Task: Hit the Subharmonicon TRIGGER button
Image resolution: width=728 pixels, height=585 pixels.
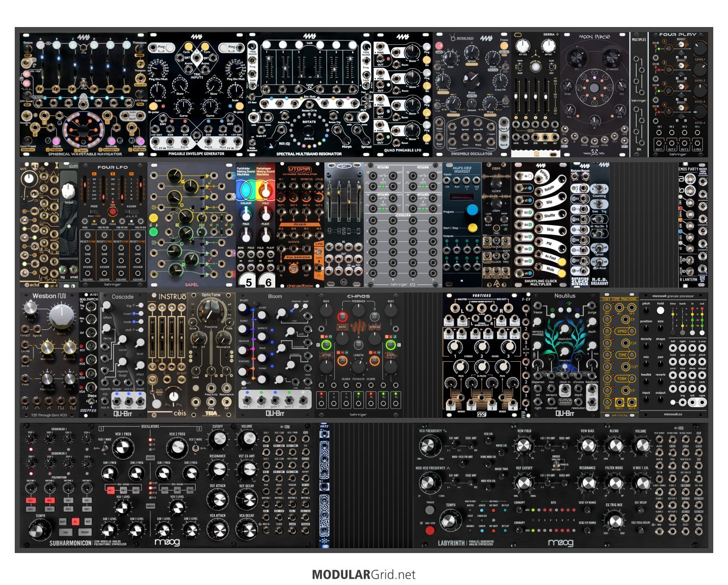Action: pyautogui.click(x=85, y=532)
